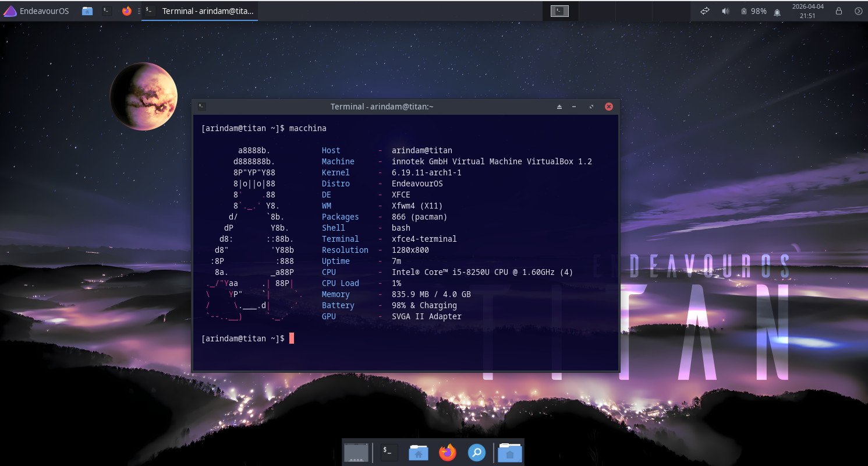Launch Firefox from the bottom dock
This screenshot has height=466, width=868.
pos(447,452)
